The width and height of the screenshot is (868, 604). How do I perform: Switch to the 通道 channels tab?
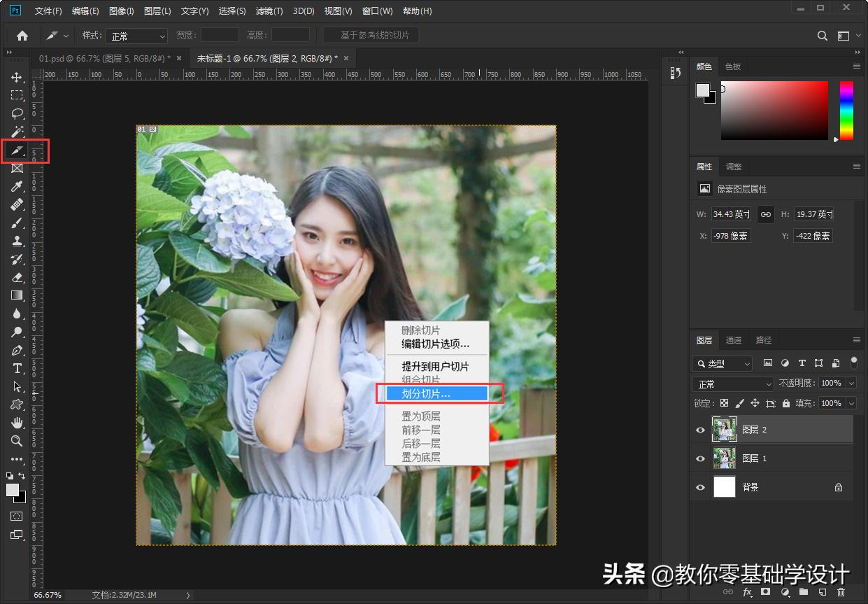click(734, 340)
